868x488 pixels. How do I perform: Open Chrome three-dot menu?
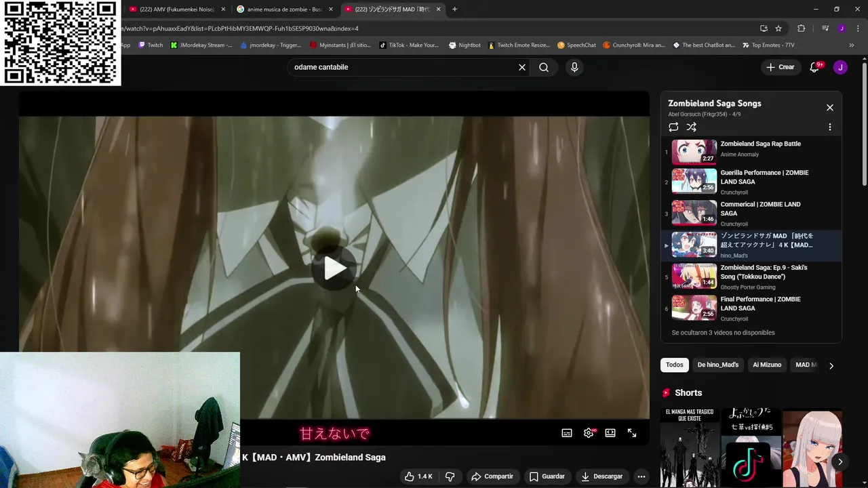(858, 28)
